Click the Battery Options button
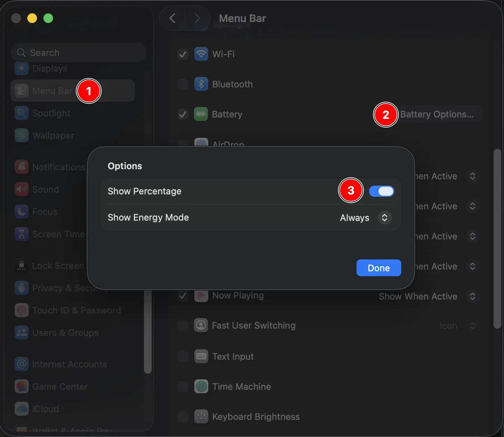 [x=437, y=114]
